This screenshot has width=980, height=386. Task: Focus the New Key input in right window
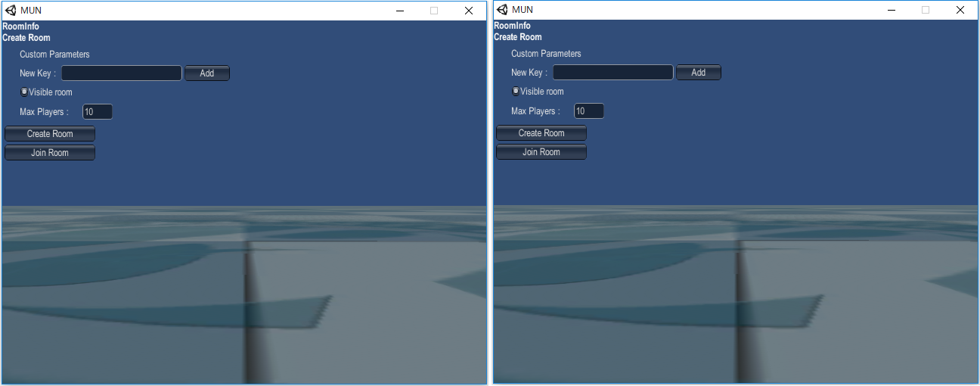tap(613, 73)
